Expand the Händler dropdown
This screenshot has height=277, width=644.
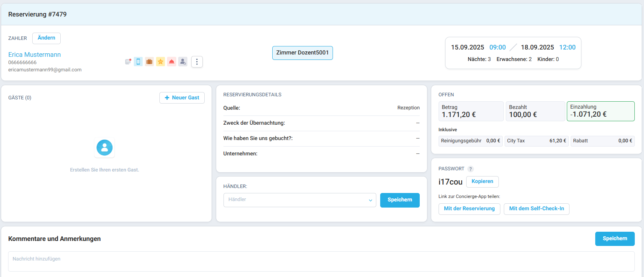300,200
